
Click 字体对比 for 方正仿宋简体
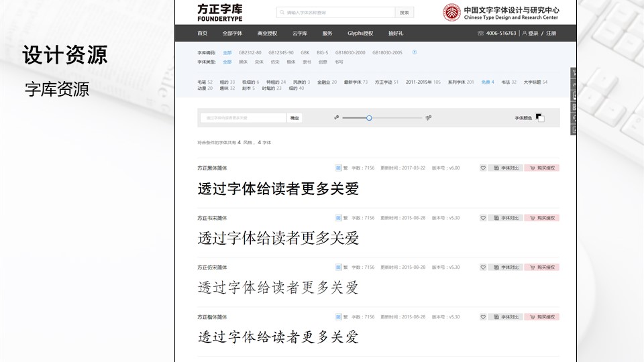(x=506, y=267)
